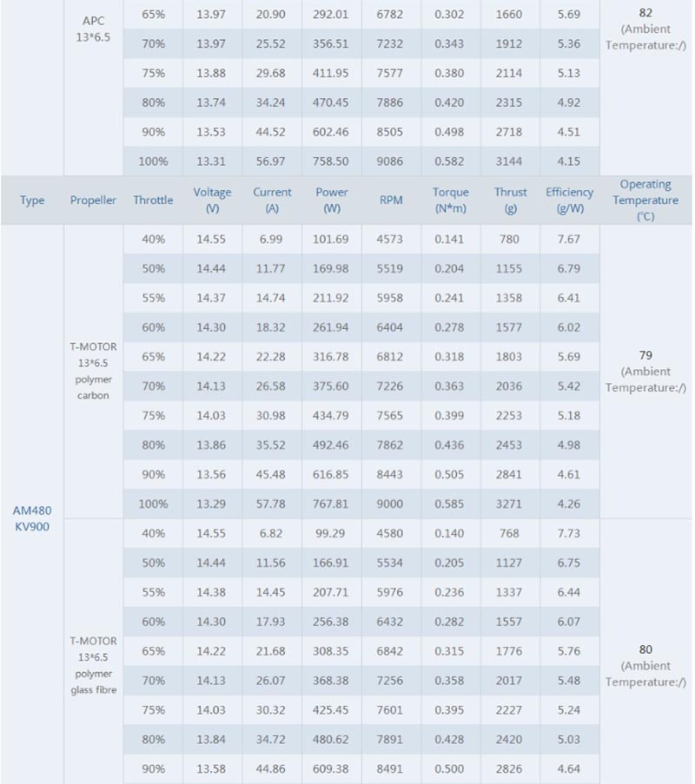Click the Current (A) header cell
The width and height of the screenshot is (695, 784).
pos(272,200)
